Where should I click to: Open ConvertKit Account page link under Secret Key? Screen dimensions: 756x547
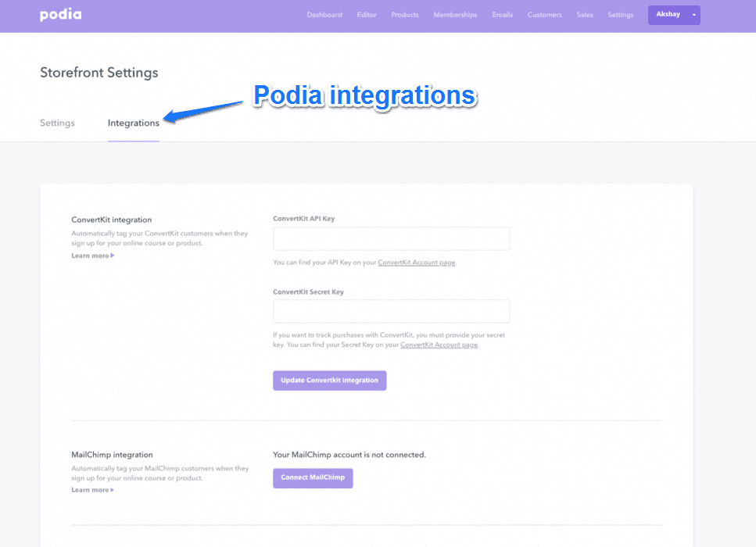[x=439, y=345]
